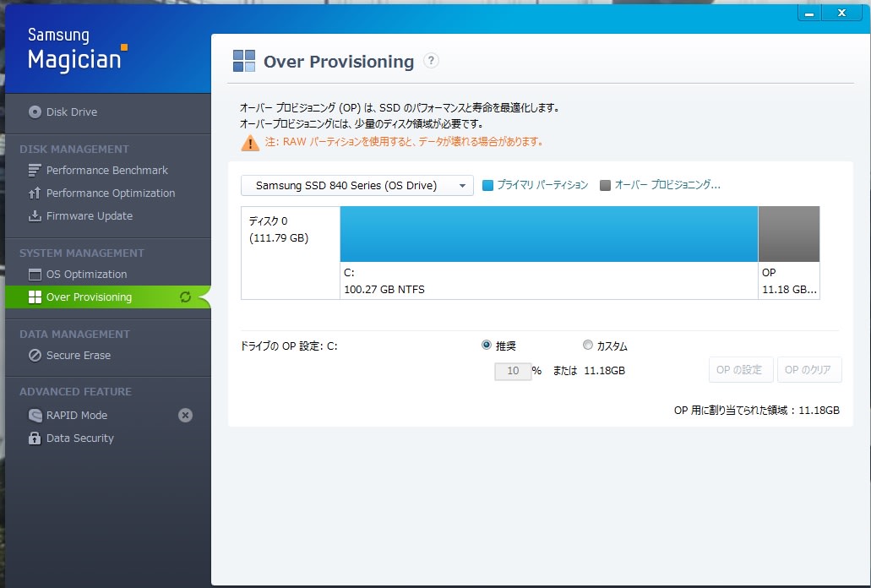Click the Performance Optimization arrows icon
Viewport: 871px width, 588px height.
pyautogui.click(x=35, y=193)
